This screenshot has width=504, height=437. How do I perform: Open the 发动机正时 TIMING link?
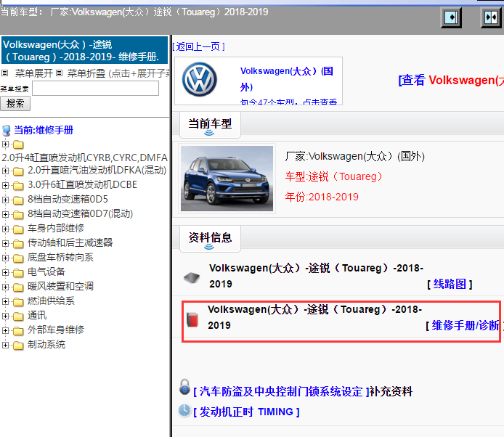click(246, 412)
